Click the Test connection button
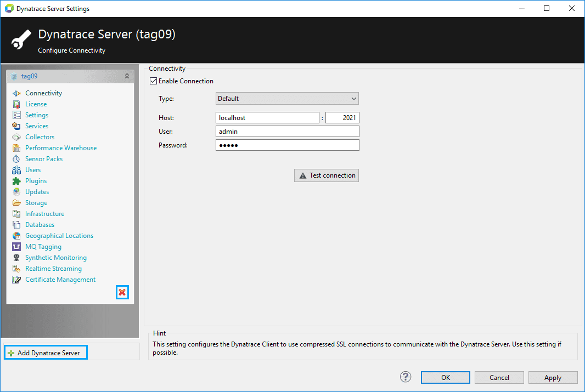The height and width of the screenshot is (392, 585). [x=327, y=175]
